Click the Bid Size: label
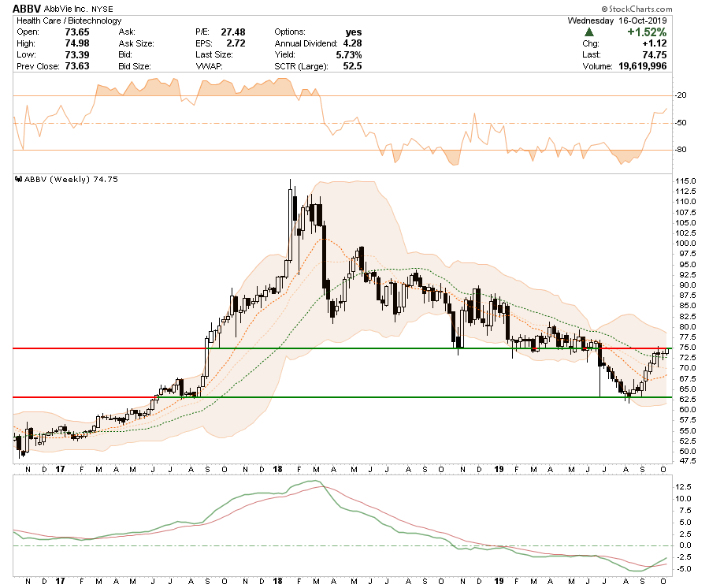 pyautogui.click(x=135, y=66)
